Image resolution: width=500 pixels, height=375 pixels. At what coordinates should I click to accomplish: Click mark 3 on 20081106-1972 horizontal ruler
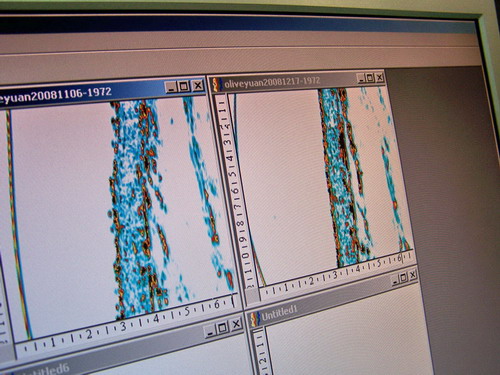tap(123, 327)
